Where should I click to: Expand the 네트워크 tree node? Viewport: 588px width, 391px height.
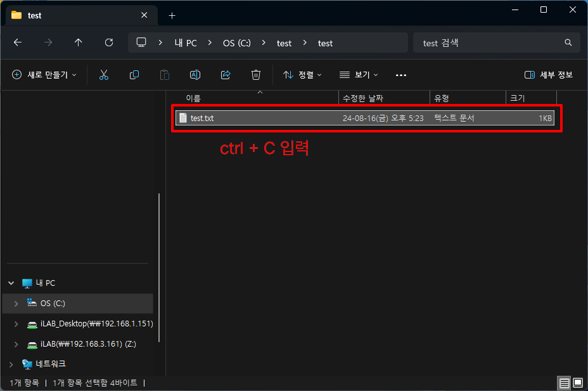click(11, 364)
